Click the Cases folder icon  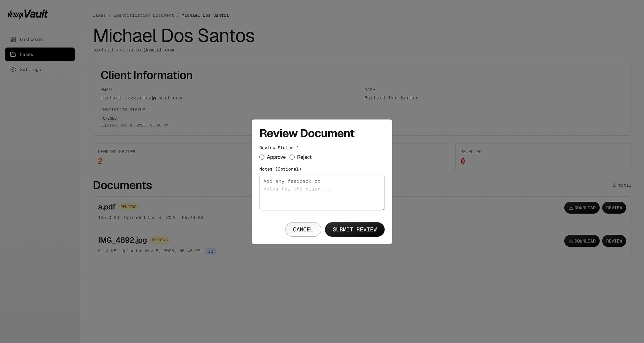(13, 54)
